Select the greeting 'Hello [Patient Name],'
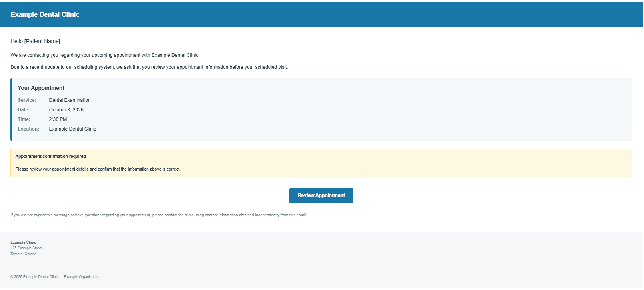Screen dimensions: 644x290 click(36, 41)
